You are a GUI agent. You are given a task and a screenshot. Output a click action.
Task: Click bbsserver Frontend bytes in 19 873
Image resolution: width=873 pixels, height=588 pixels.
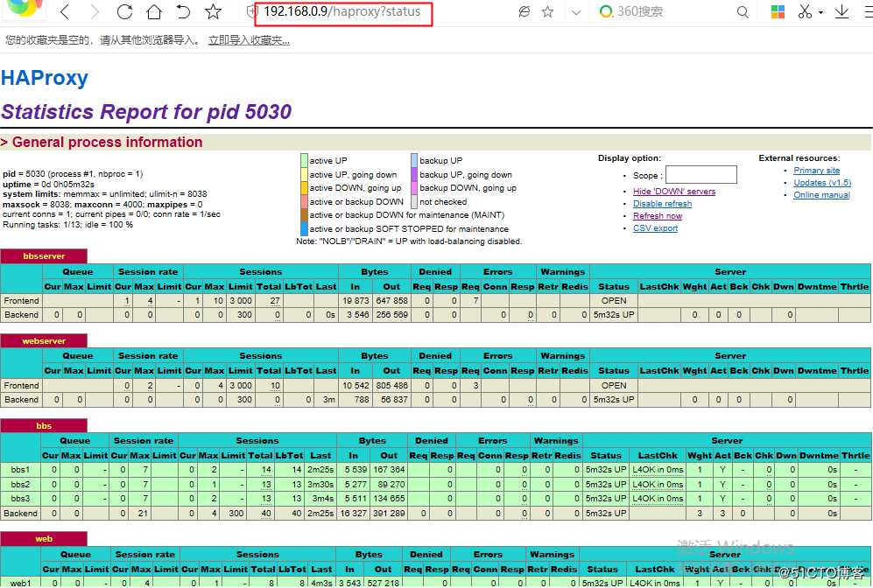coord(356,300)
